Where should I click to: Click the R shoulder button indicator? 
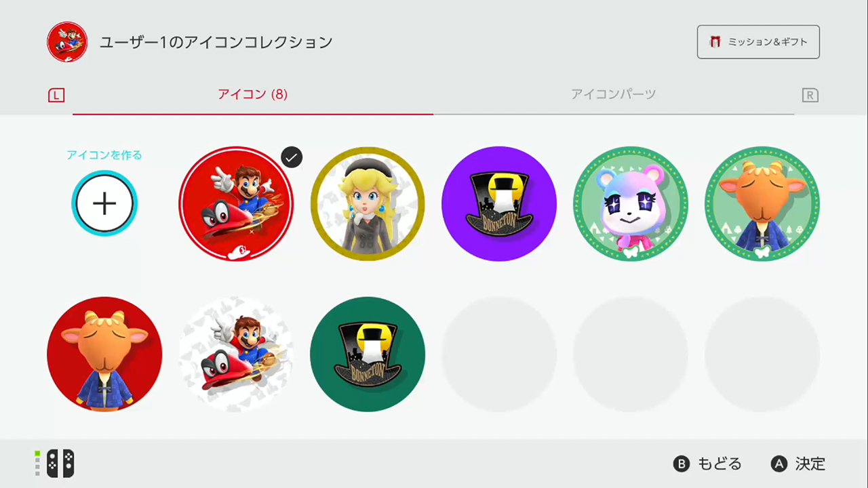pyautogui.click(x=810, y=96)
